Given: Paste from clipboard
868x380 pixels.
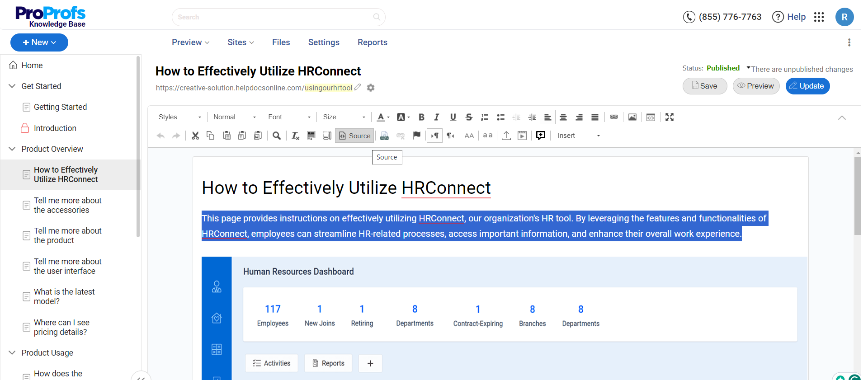Looking at the screenshot, I should (x=227, y=136).
